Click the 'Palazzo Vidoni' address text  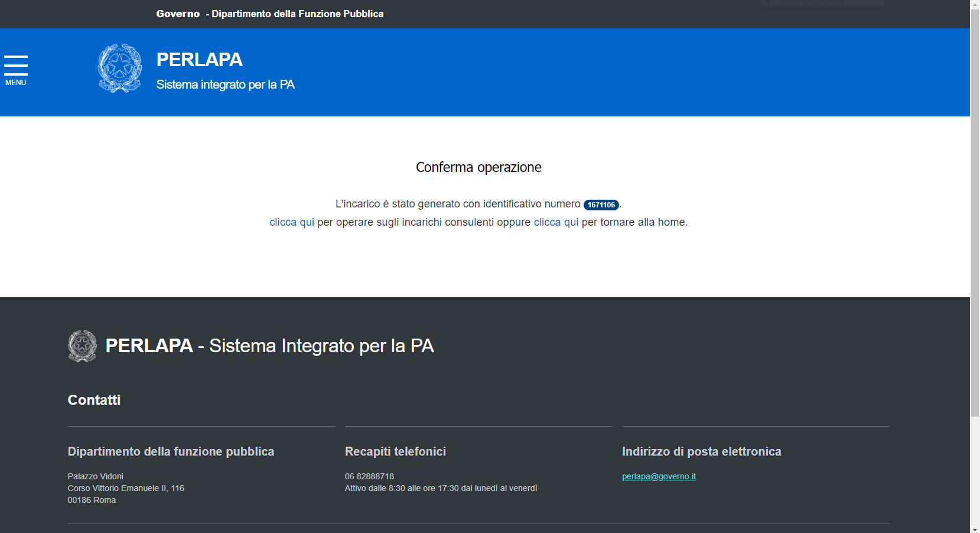(x=95, y=476)
